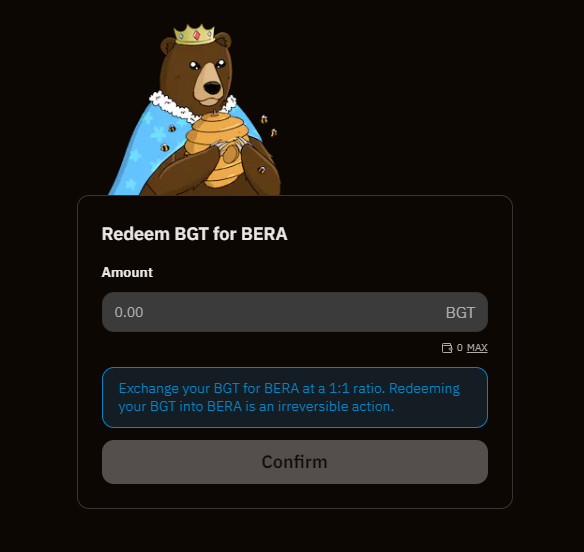Click the Amount input field showing 0.00
This screenshot has height=552, width=584.
point(295,312)
